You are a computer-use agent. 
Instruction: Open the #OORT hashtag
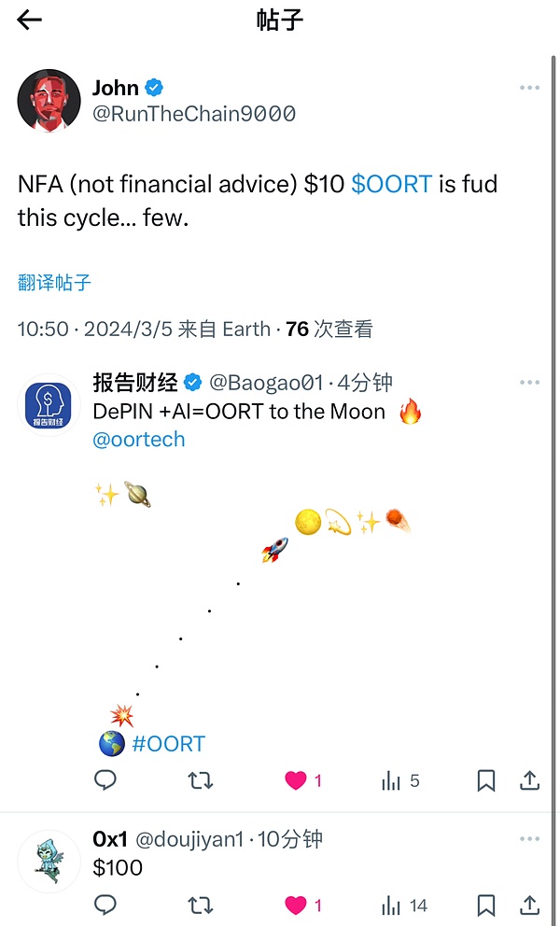pyautogui.click(x=168, y=744)
